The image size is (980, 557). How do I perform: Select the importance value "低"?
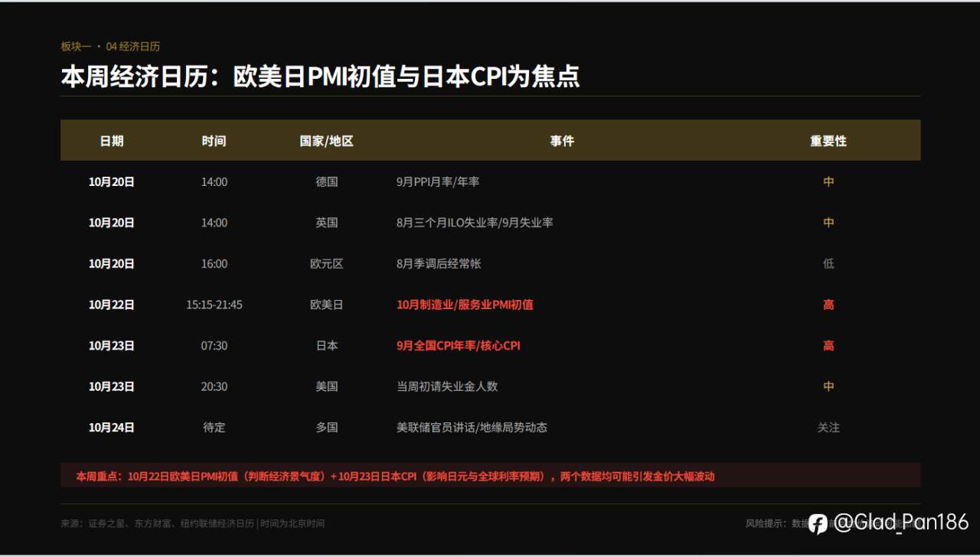pos(828,264)
